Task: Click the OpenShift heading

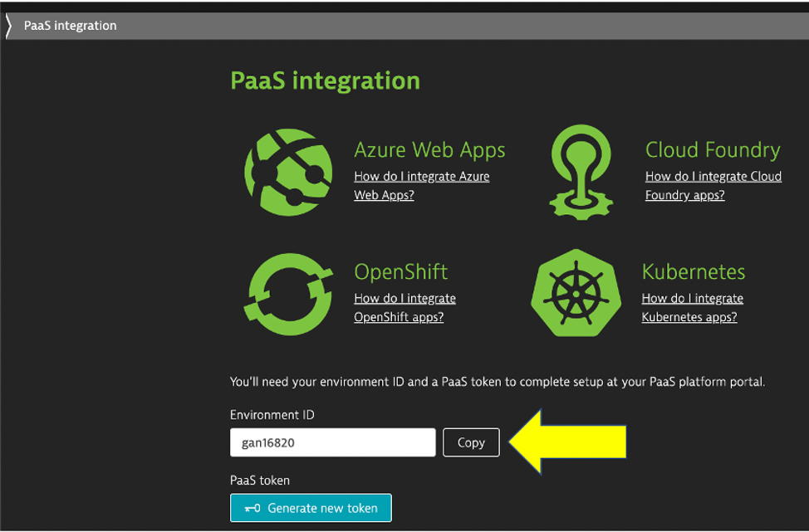Action: [x=401, y=271]
